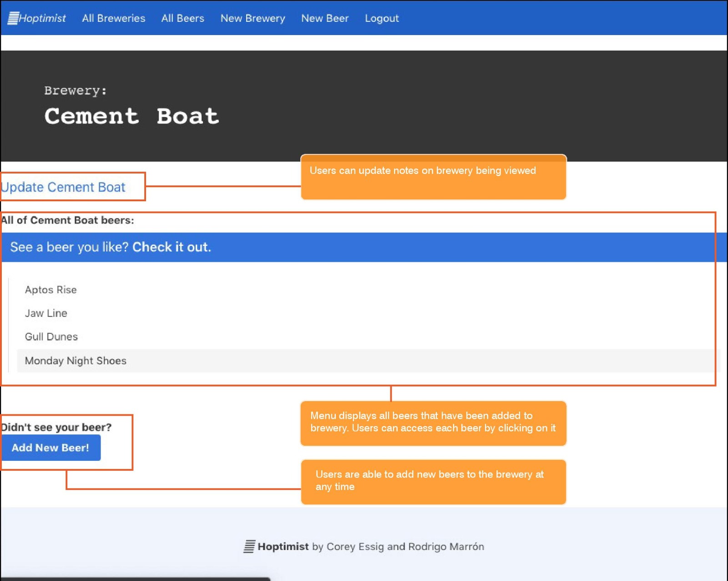Click the Cement Boat brewery heading
728x581 pixels.
(131, 116)
